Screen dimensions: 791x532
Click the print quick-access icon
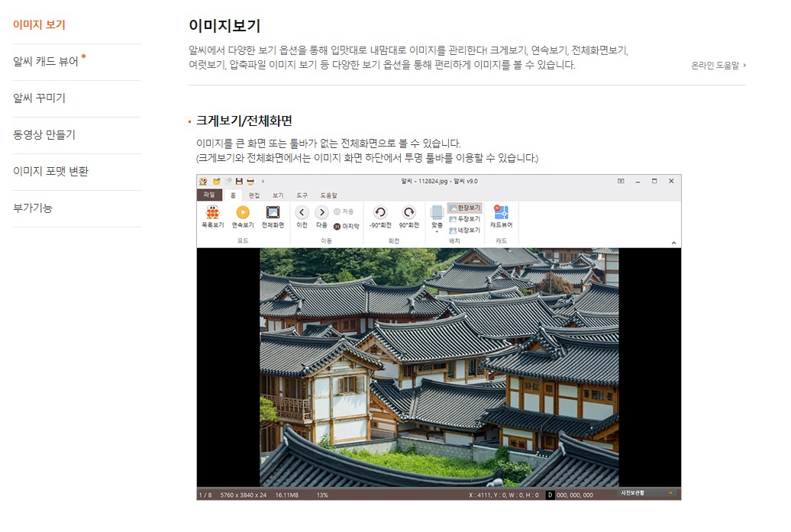pyautogui.click(x=250, y=181)
